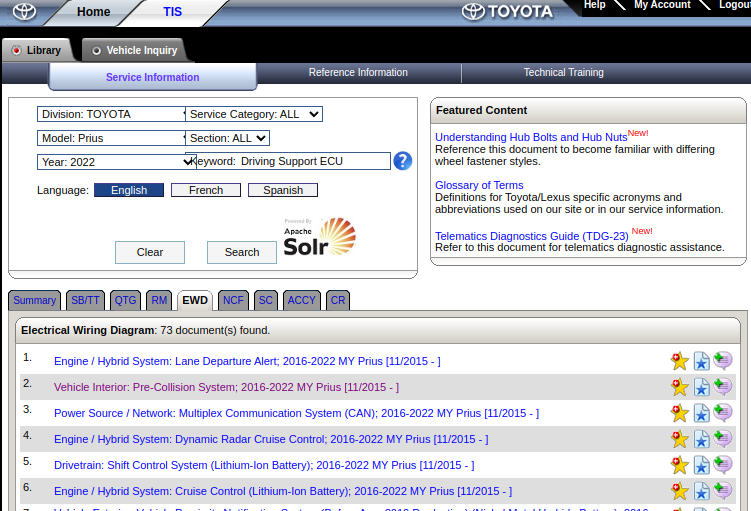Open the Glossary of Terms link
Screen dimensions: 751x511
pyautogui.click(x=479, y=185)
